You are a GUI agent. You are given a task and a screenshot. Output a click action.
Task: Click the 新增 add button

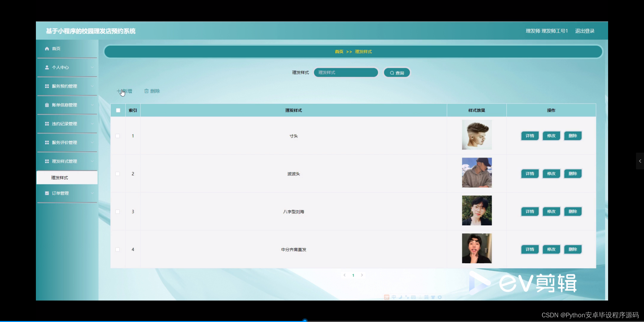click(x=124, y=91)
